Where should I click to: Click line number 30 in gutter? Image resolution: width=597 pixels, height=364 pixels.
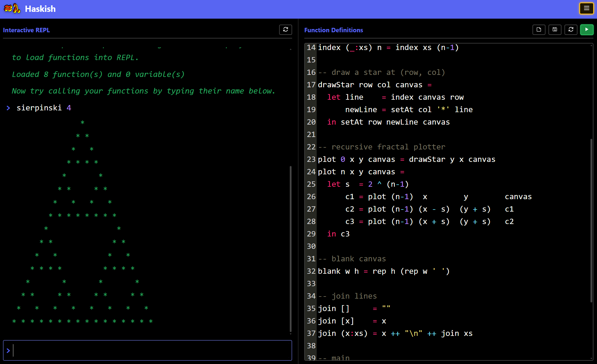coord(311,247)
